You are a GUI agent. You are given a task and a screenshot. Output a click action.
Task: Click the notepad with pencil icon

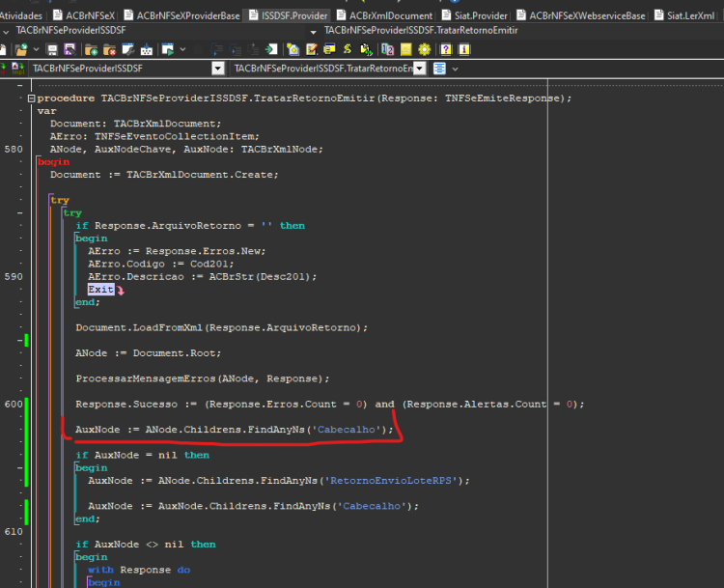(x=311, y=49)
